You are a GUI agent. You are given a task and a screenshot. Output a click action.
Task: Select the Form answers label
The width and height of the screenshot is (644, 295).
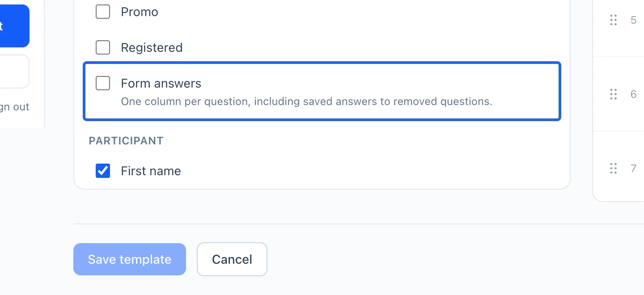pyautogui.click(x=161, y=84)
